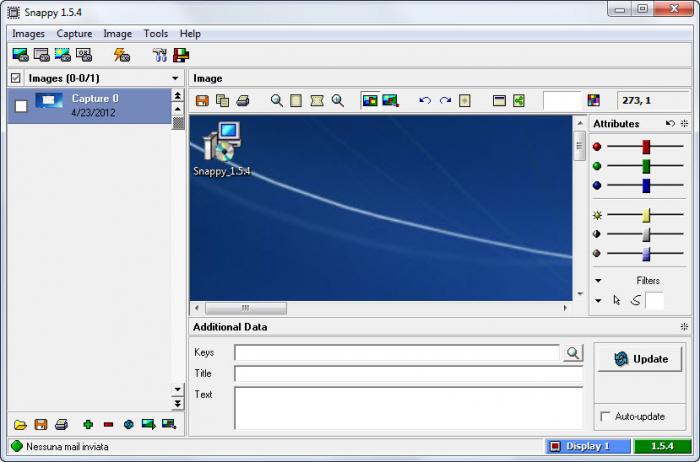Viewport: 700px width, 462px height.
Task: Click the red channel slider handle
Action: [646, 146]
